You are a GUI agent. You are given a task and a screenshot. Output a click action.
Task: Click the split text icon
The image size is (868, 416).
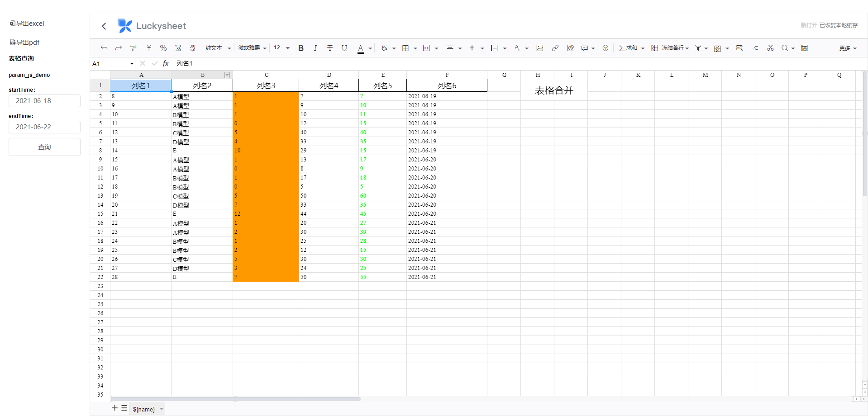click(755, 48)
